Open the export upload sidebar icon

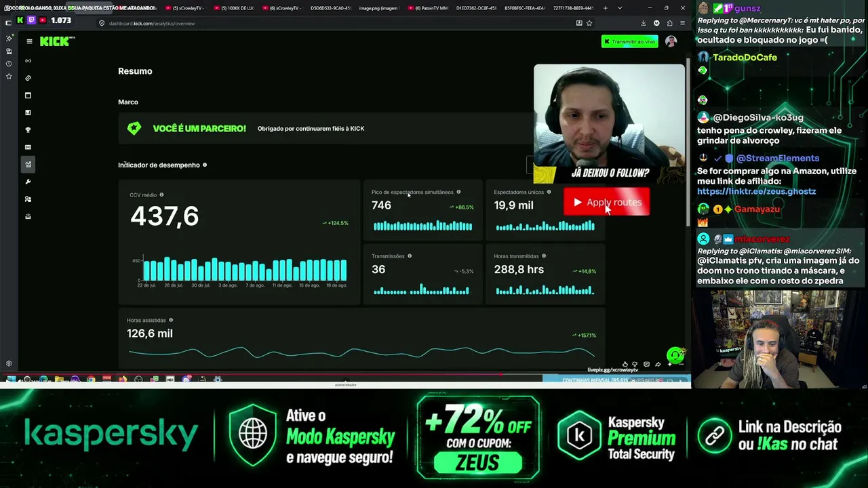(x=28, y=216)
